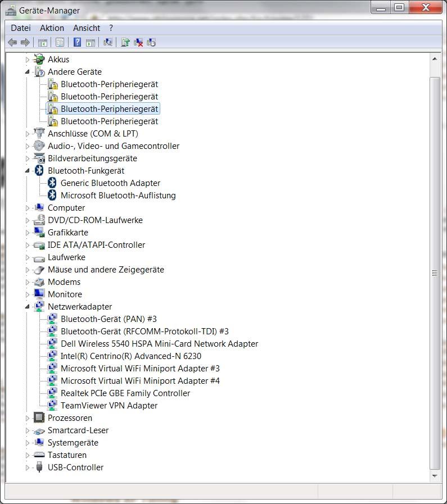
Task: Open the Properties toolbar icon
Action: click(60, 43)
